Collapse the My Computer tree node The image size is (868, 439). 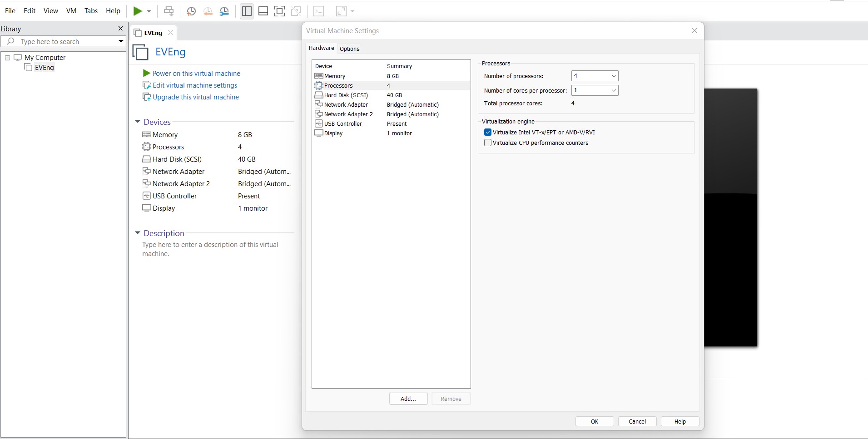pyautogui.click(x=7, y=58)
